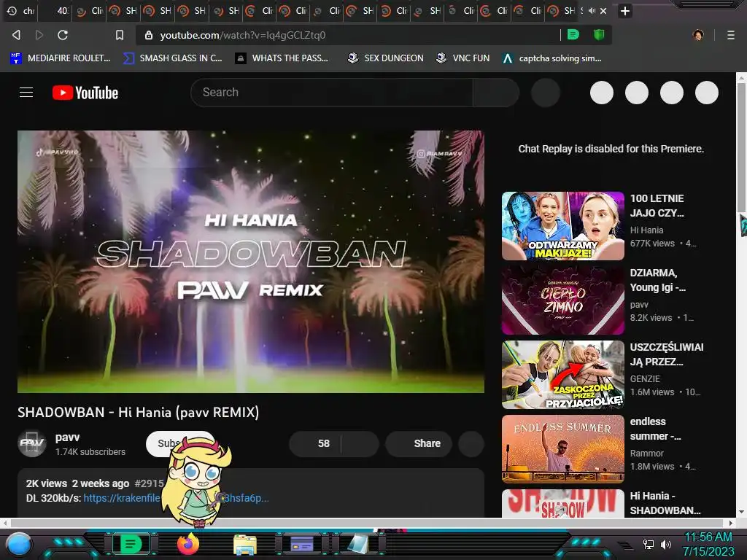Open the more actions button beside Share
The width and height of the screenshot is (747, 560).
tap(471, 443)
